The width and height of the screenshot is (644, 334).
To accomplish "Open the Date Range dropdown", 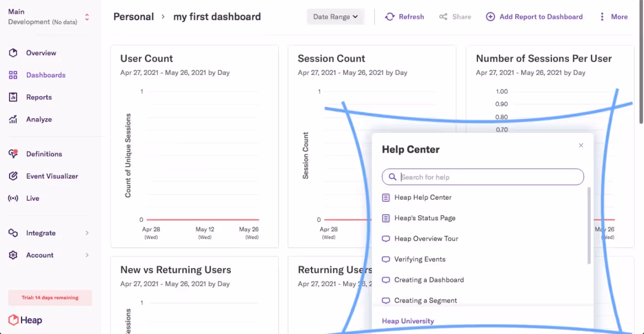I will coord(335,17).
